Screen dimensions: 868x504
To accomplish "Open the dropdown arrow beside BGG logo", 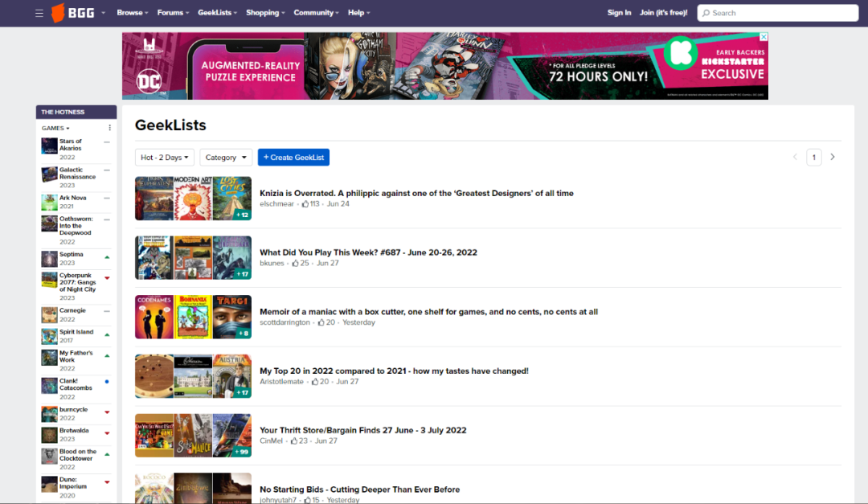I will pos(103,13).
